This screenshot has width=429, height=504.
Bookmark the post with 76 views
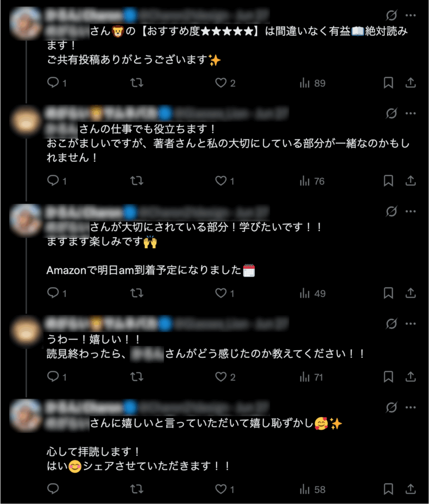[388, 181]
